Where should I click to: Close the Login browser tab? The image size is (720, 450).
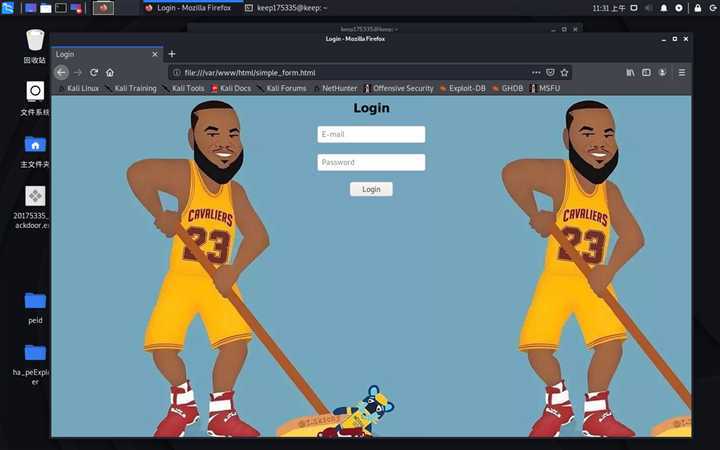point(155,54)
